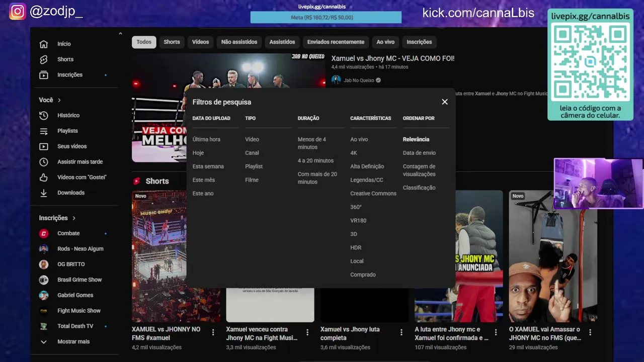Filter duration Menos de 4 minutos
This screenshot has height=362, width=644.
coord(312,143)
